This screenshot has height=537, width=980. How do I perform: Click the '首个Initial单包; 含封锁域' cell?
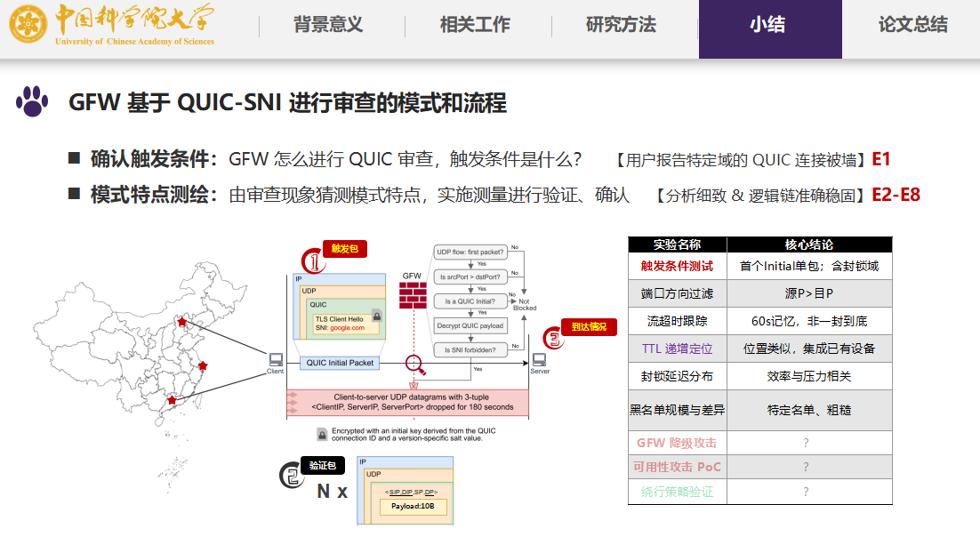tap(809, 266)
